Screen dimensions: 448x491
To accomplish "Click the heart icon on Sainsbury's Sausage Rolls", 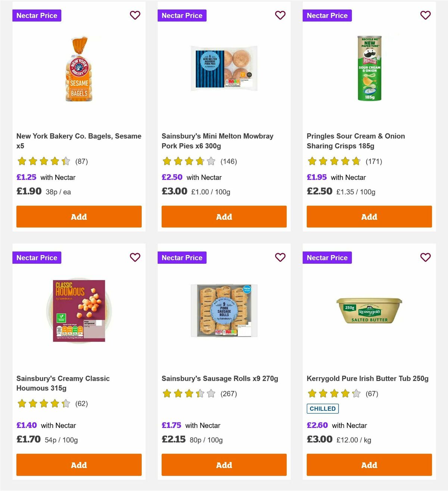I will [280, 257].
